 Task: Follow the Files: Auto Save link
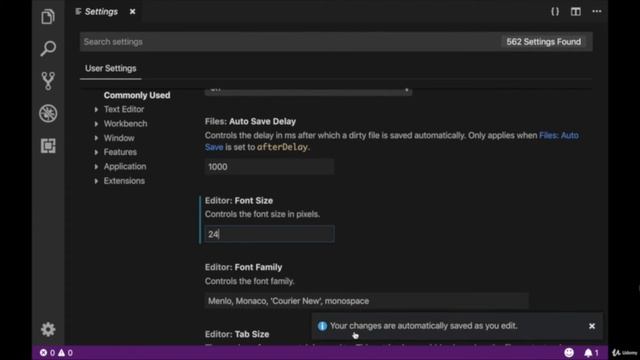click(559, 136)
